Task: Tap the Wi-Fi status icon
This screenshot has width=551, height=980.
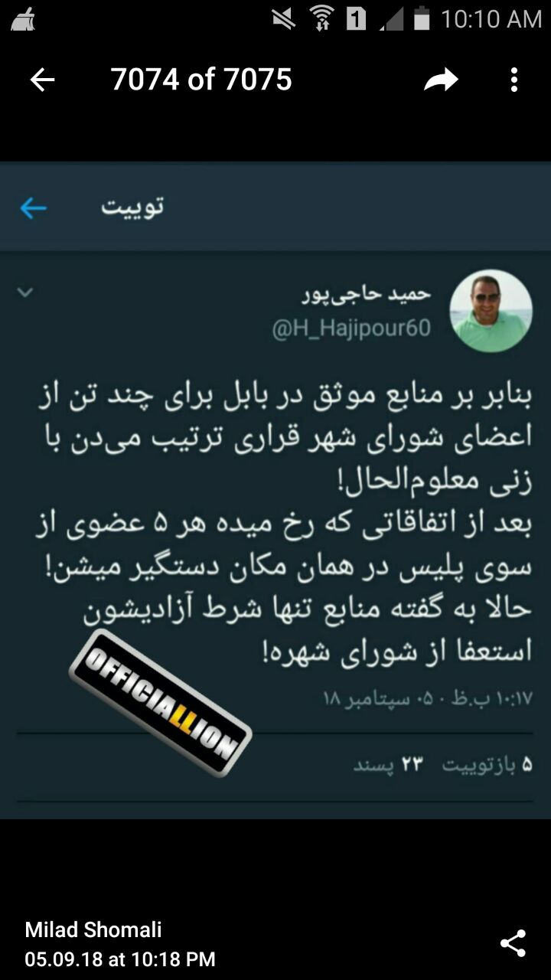Action: (321, 18)
